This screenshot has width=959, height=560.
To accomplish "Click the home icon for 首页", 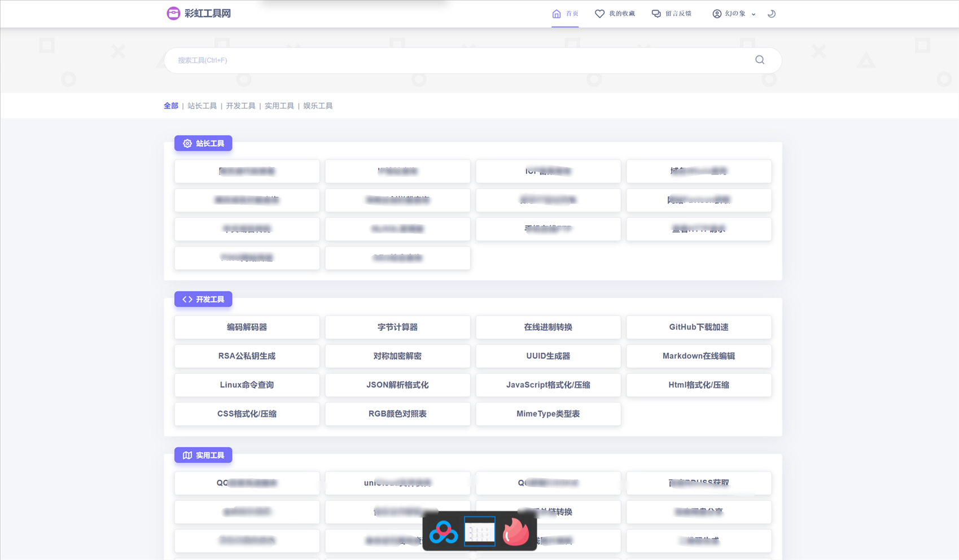I will (x=557, y=14).
